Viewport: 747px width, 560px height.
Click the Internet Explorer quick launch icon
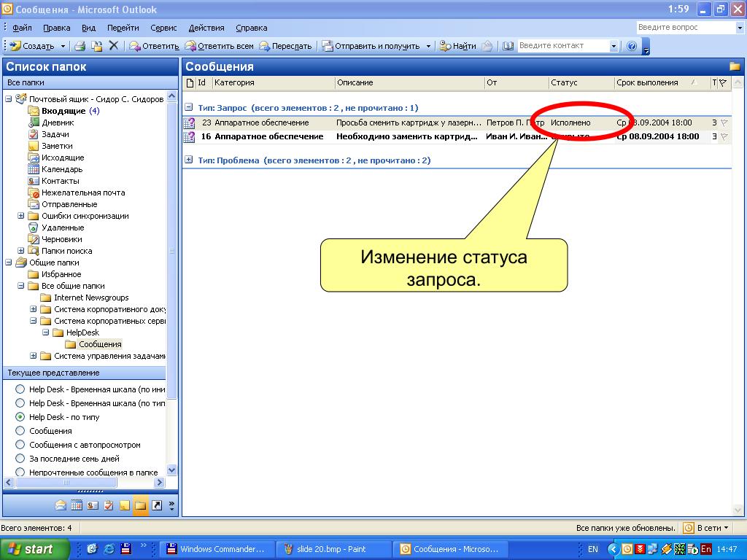coord(109,549)
